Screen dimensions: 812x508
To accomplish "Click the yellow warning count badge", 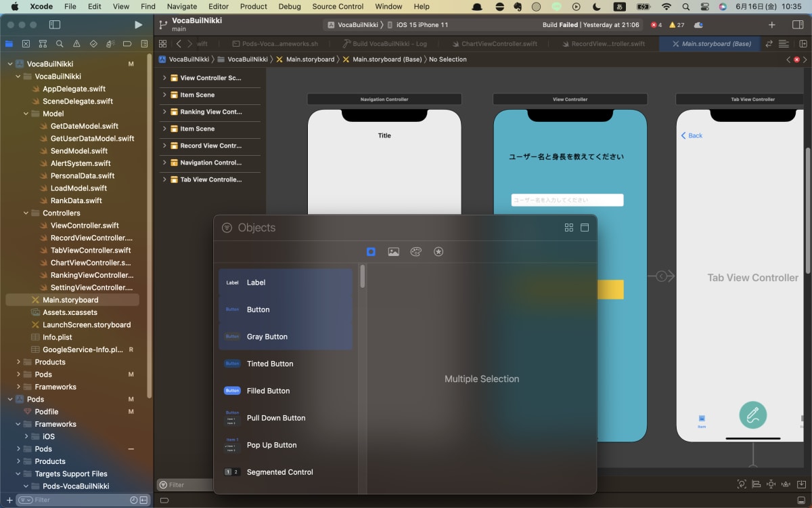I will [x=677, y=24].
